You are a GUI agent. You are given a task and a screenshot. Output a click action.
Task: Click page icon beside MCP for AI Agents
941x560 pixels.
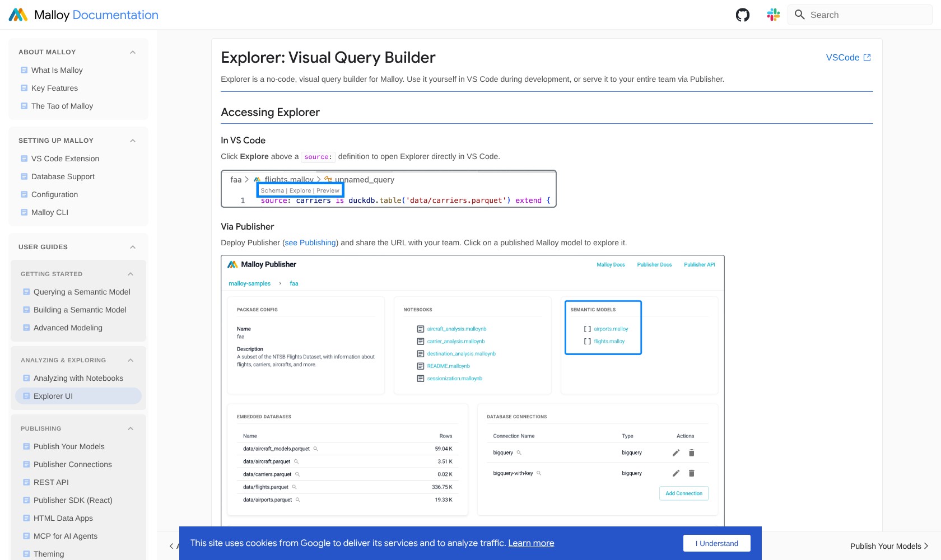(26, 536)
